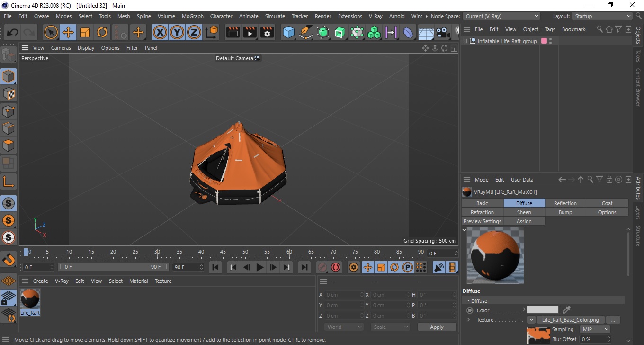The image size is (644, 345).
Task: Add a Floor environment object
Action: [x=426, y=32]
